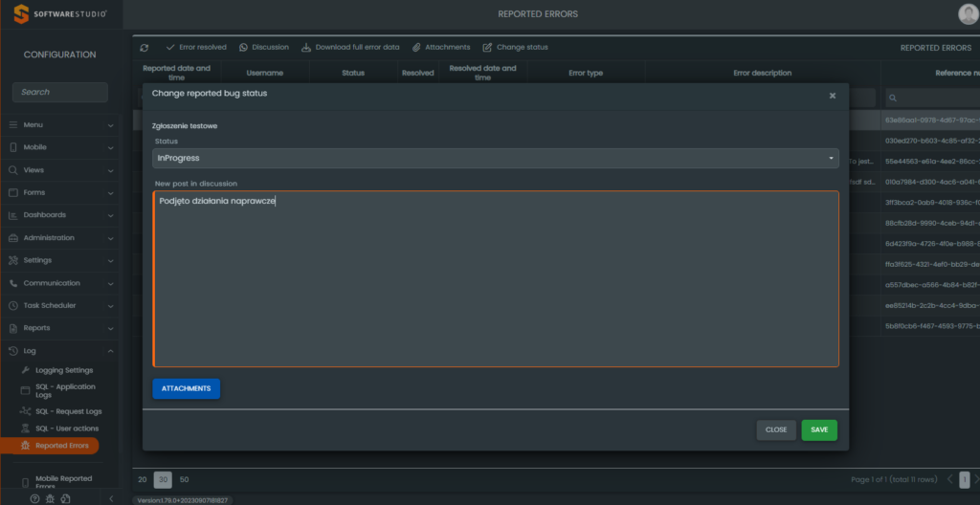
Task: Select 50 rows per page
Action: click(x=185, y=479)
